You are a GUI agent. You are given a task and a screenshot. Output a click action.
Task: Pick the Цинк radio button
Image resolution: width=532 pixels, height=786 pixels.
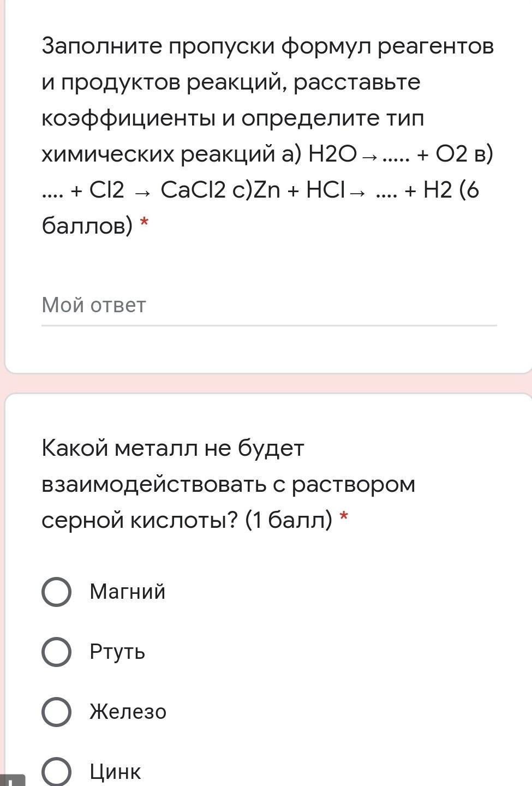pyautogui.click(x=56, y=771)
